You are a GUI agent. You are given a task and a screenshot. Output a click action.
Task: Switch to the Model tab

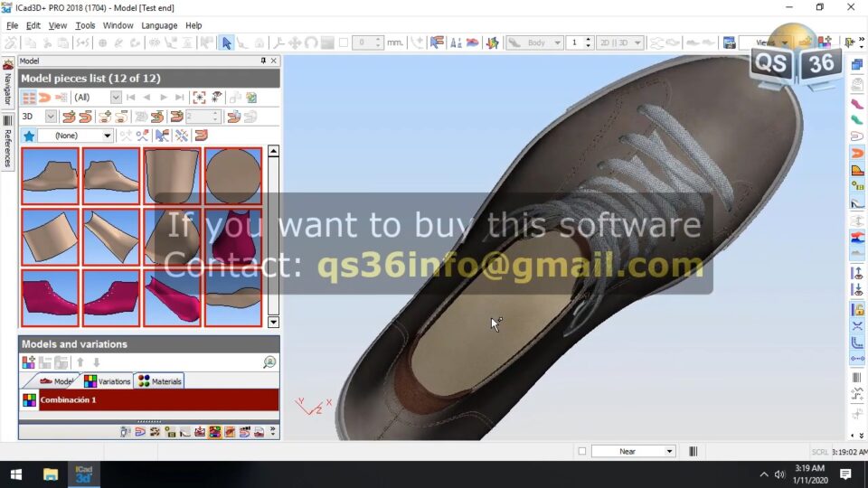pos(55,381)
